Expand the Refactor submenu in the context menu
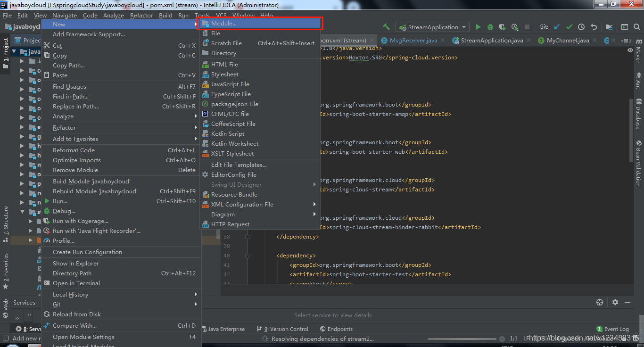 pyautogui.click(x=121, y=127)
